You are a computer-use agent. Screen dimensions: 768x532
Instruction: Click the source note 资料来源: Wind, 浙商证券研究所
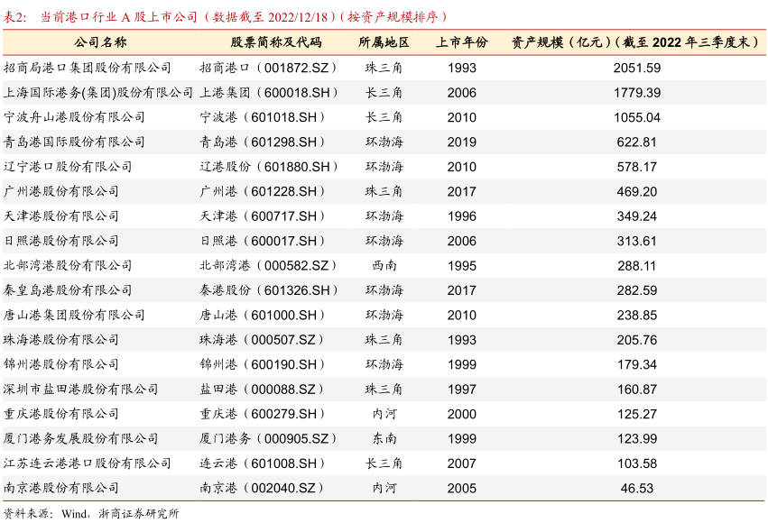91,513
